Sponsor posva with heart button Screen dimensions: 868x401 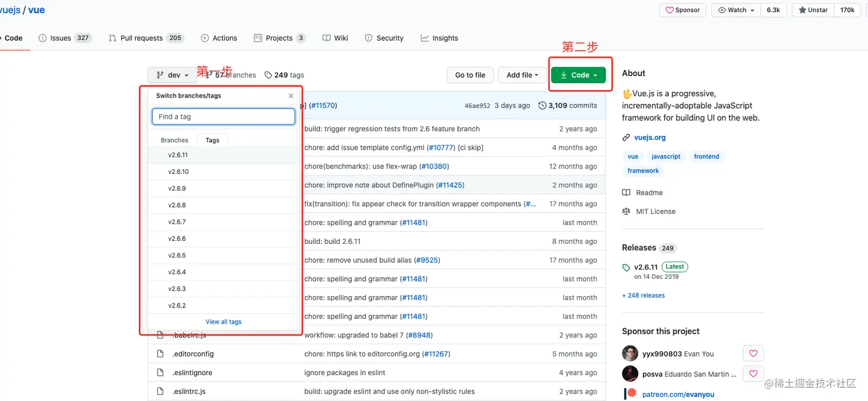(x=753, y=374)
